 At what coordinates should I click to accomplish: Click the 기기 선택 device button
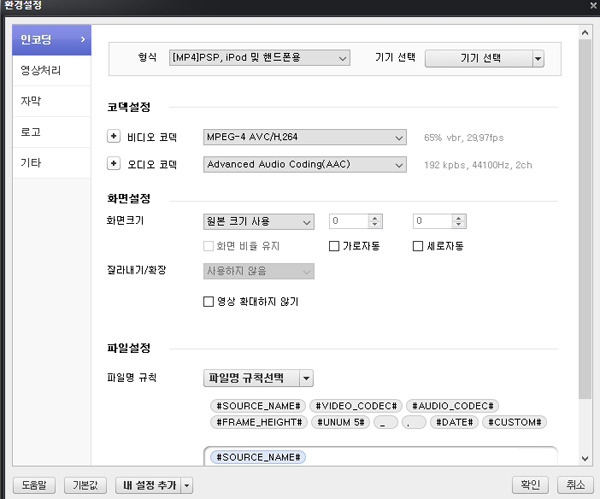coord(479,58)
